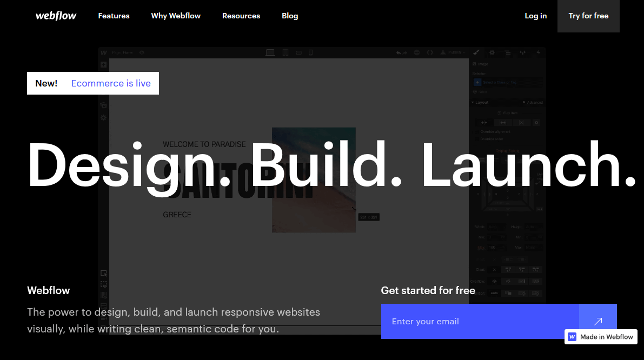Click the Santorini beach image in the preview
Screen dimensions: 644x360
click(314, 180)
